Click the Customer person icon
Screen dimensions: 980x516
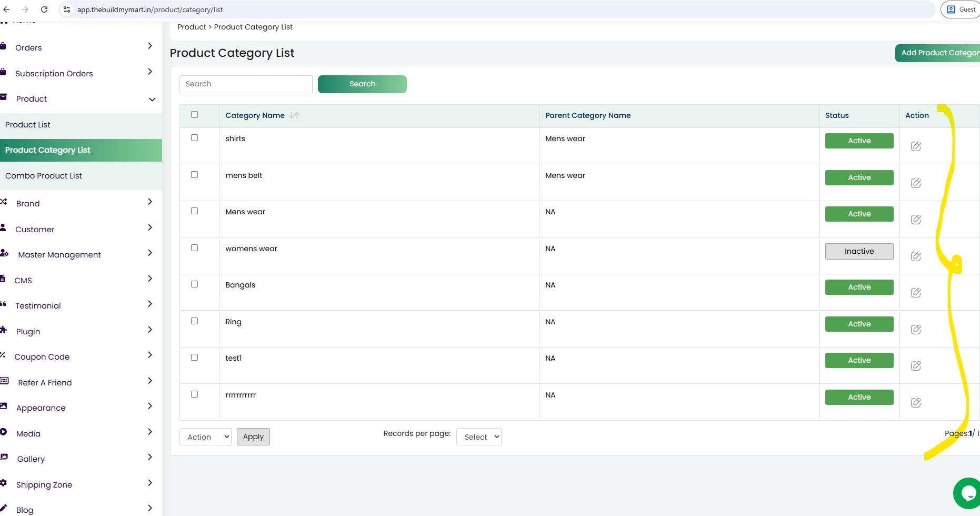pyautogui.click(x=3, y=227)
